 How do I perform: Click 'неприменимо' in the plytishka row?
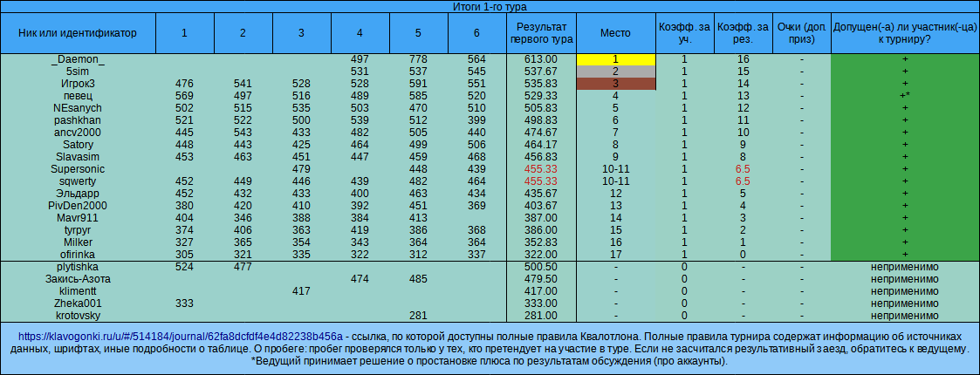pyautogui.click(x=905, y=267)
